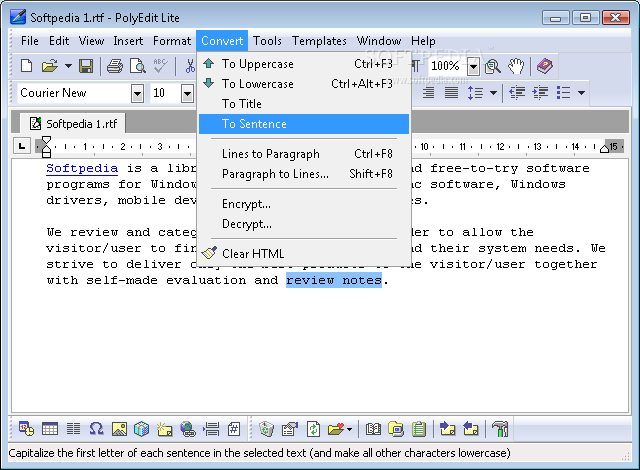This screenshot has width=640, height=470.
Task: Switch to the Softpedia 1.rtf document tab
Action: click(73, 124)
